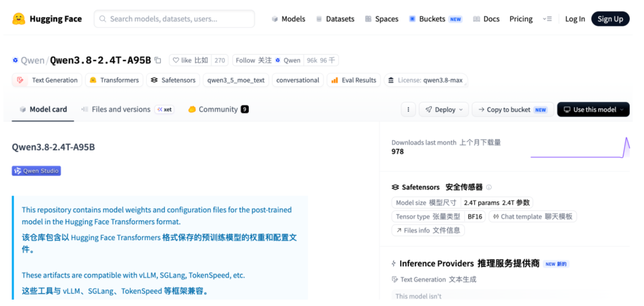This screenshot has width=644, height=306.
Task: Open Spaces in the top navigation
Action: point(382,19)
